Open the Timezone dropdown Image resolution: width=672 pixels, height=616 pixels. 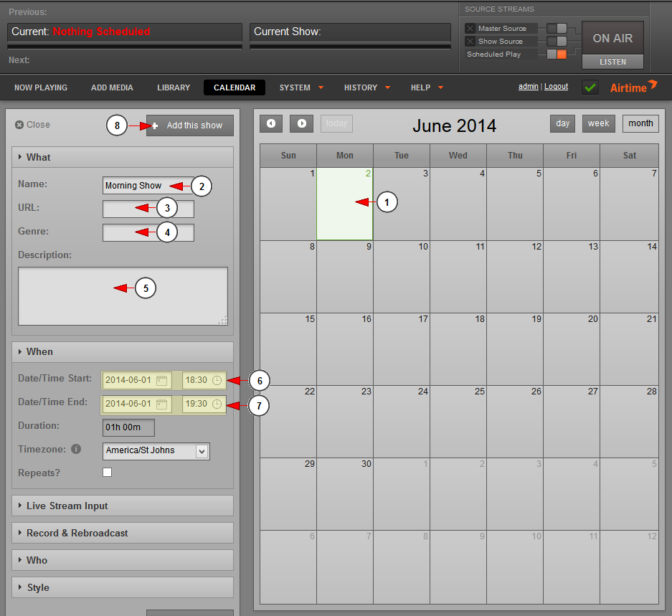click(x=202, y=451)
